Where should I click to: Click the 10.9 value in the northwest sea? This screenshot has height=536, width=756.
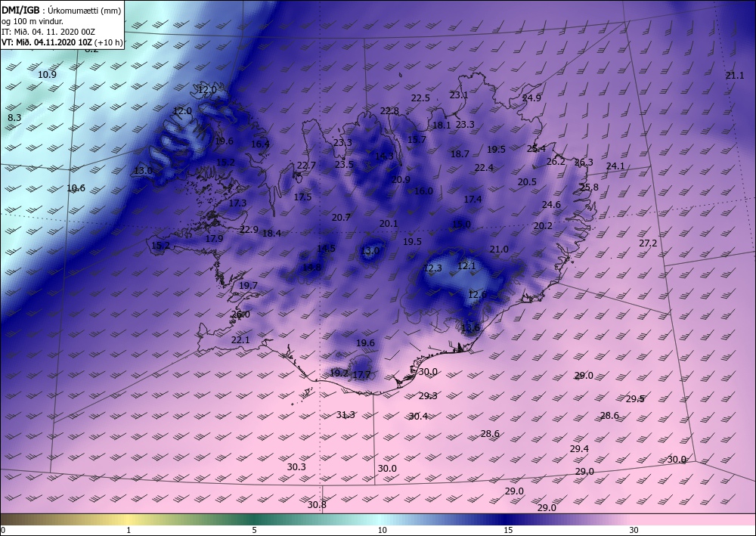(47, 74)
